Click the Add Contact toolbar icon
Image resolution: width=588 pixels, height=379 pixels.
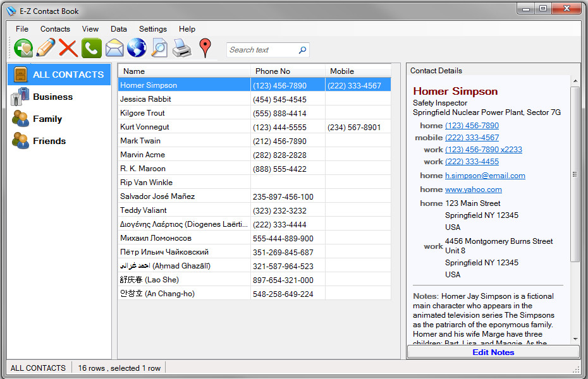(23, 49)
